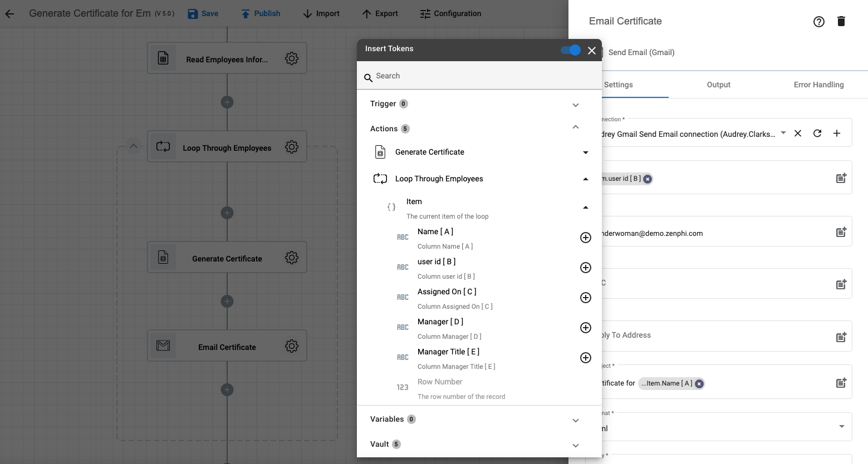
Task: Collapse the Loop Through Employees token group
Action: (x=585, y=179)
